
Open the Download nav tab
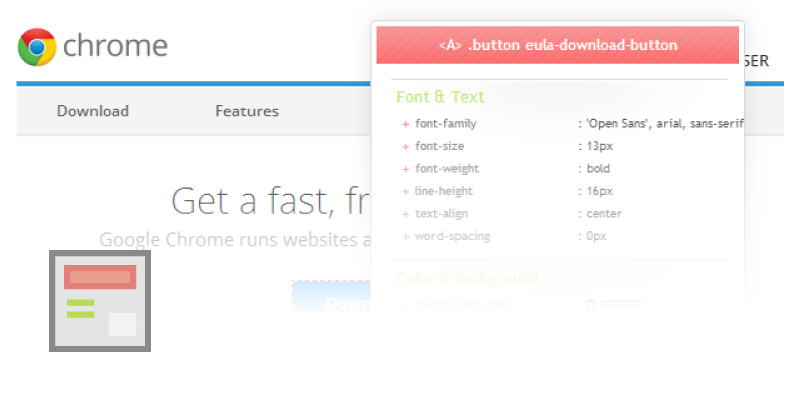(93, 111)
